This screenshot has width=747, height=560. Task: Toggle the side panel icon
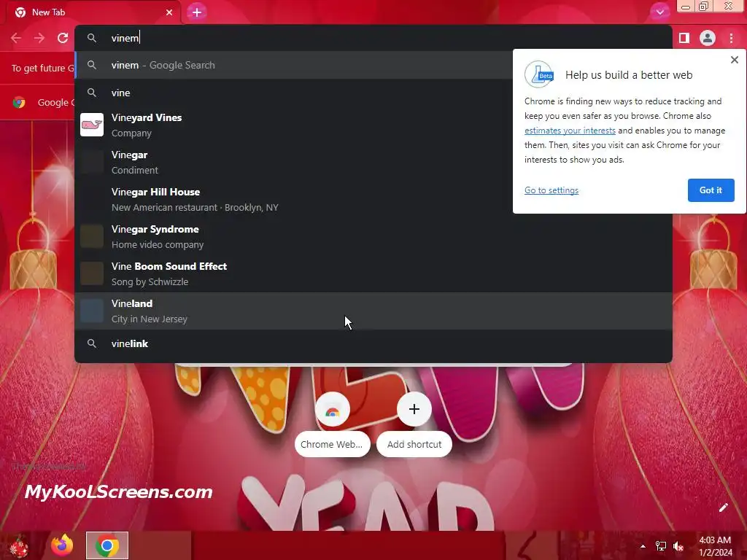(684, 38)
